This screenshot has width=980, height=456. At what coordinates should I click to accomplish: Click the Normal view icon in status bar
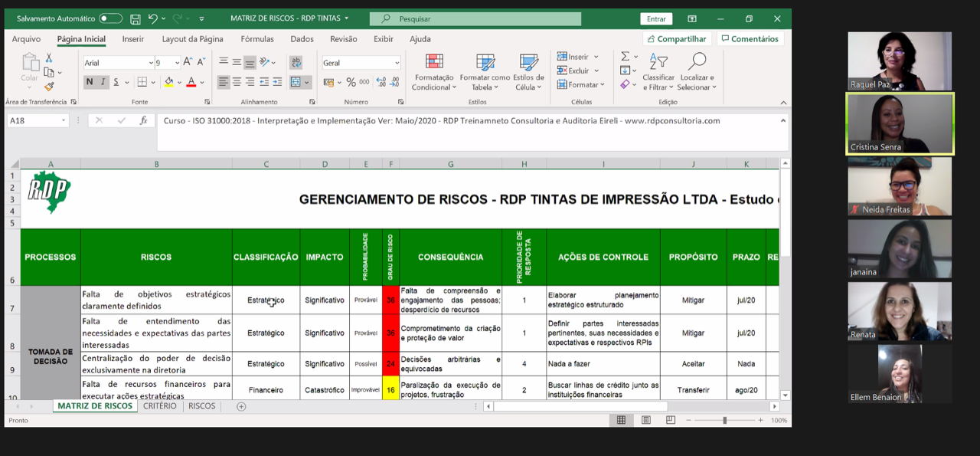[x=621, y=420]
